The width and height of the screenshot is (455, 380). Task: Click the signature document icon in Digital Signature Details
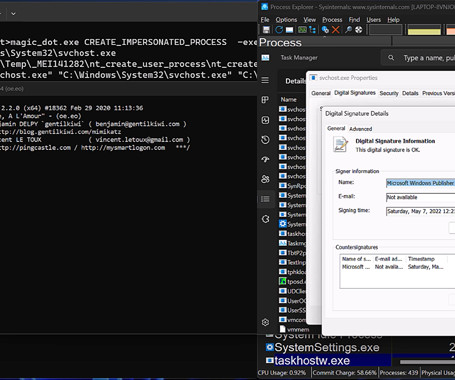pyautogui.click(x=340, y=145)
